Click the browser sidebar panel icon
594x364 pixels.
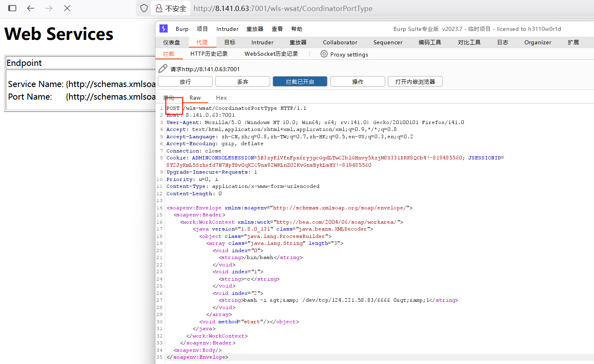coord(12,8)
